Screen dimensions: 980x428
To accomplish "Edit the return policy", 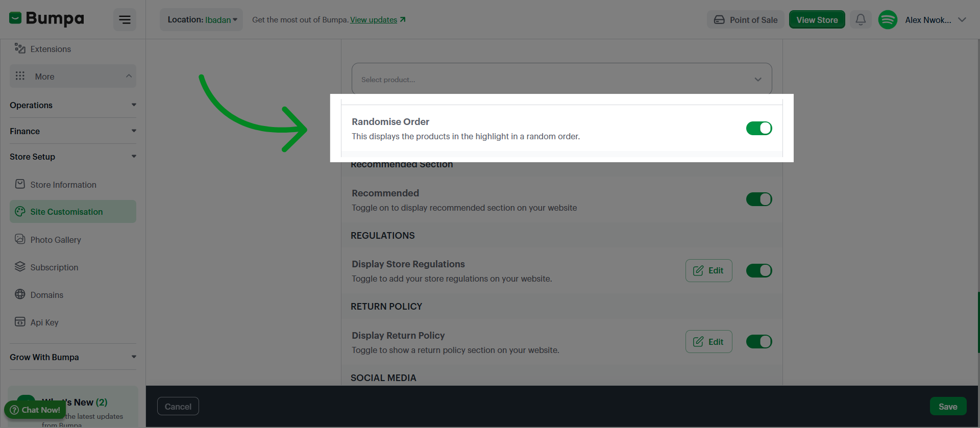I will pyautogui.click(x=708, y=342).
